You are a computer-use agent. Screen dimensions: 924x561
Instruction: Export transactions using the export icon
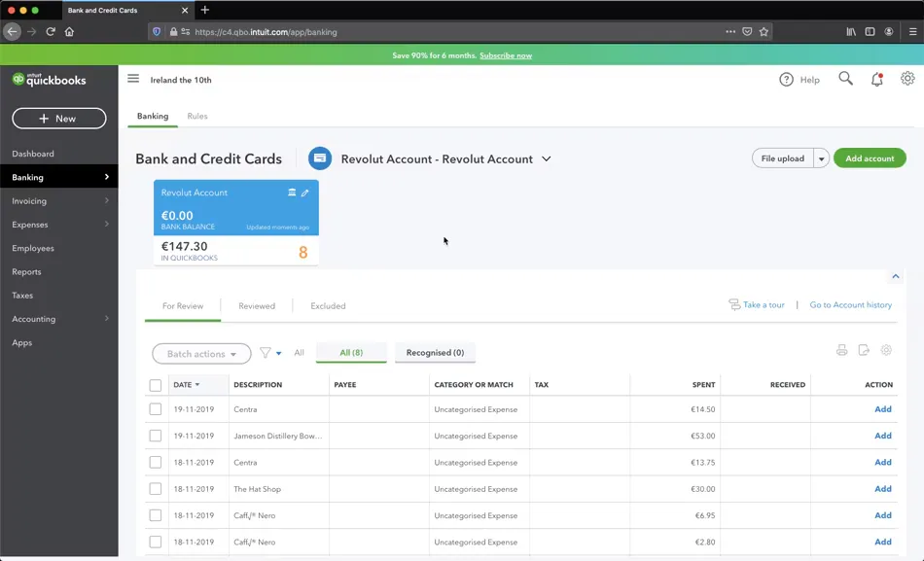864,349
